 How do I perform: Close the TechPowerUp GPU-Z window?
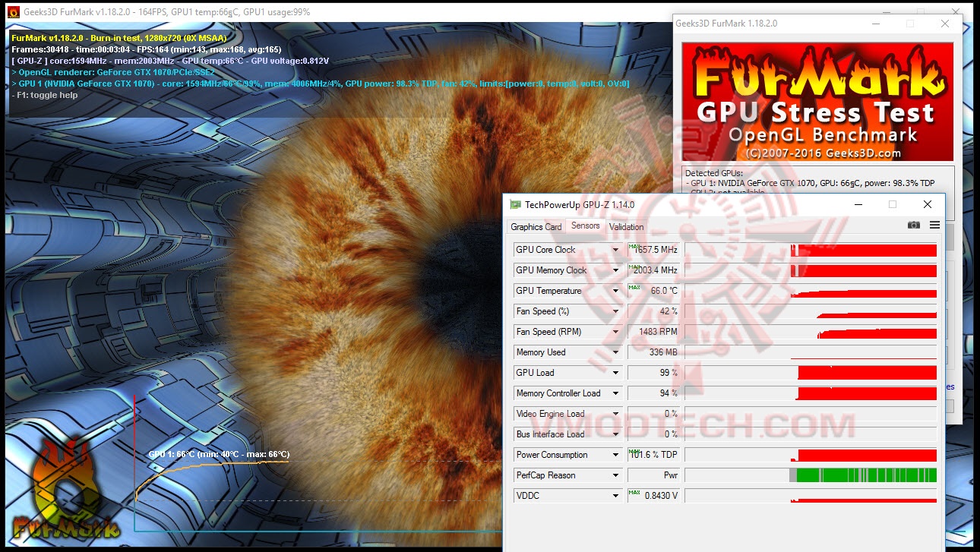click(928, 204)
